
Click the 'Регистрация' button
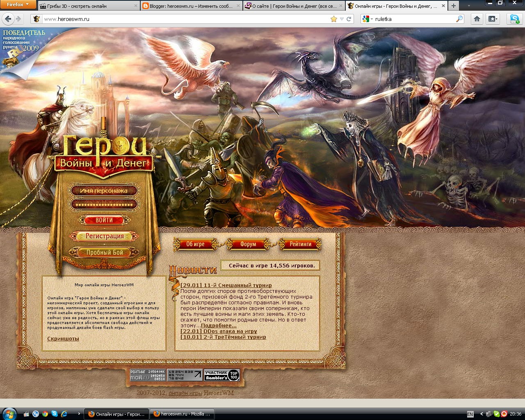click(x=105, y=236)
